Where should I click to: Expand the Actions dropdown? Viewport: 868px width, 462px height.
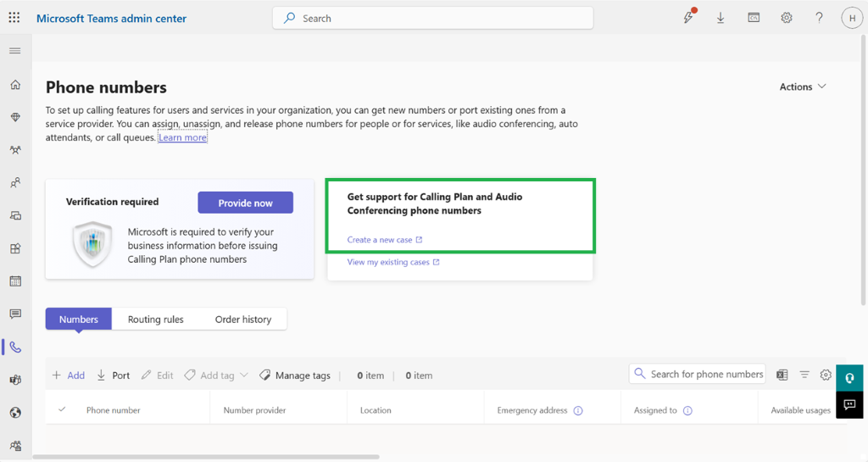(803, 86)
